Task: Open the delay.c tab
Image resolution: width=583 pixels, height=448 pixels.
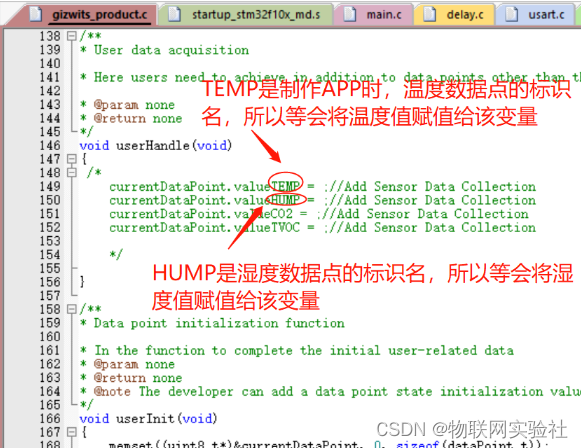Action: [454, 15]
